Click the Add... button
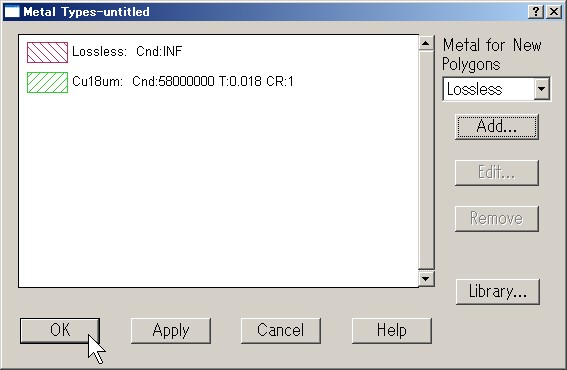The height and width of the screenshot is (370, 567). coord(497,127)
